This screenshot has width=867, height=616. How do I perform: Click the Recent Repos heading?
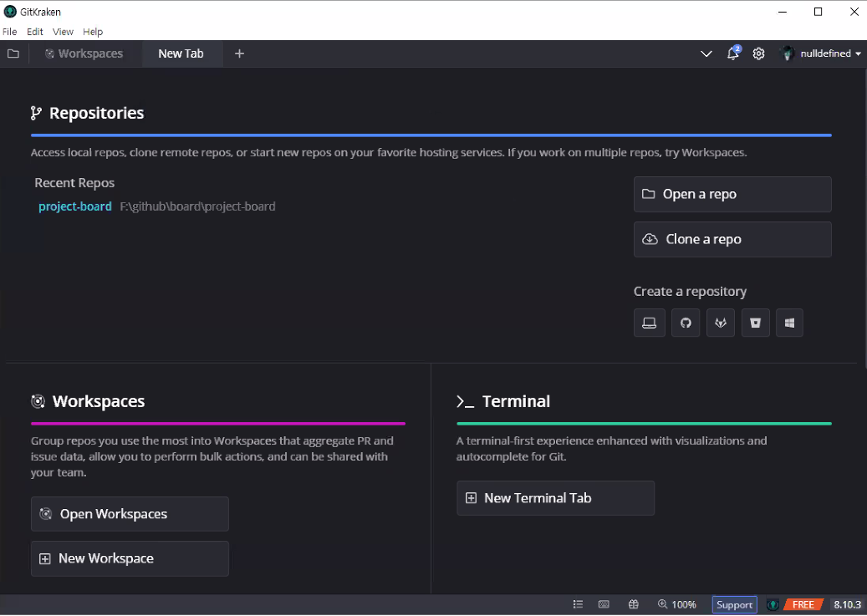point(74,182)
